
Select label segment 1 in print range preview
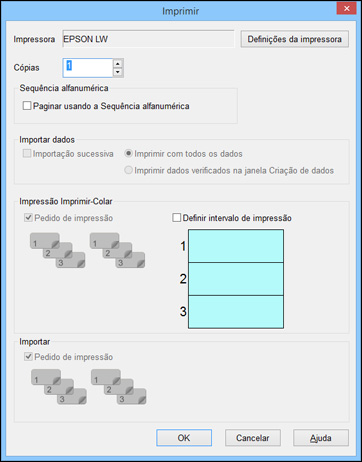(236, 246)
